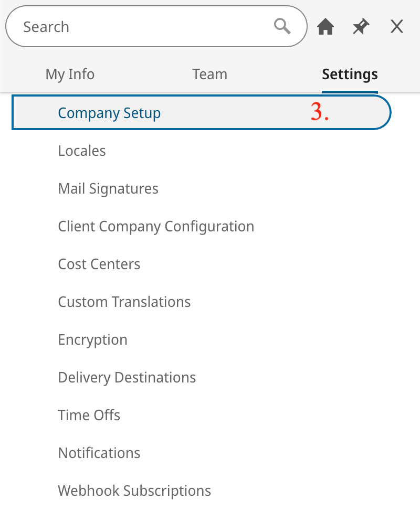Click the home icon
This screenshot has width=420, height=511.
coord(325,26)
